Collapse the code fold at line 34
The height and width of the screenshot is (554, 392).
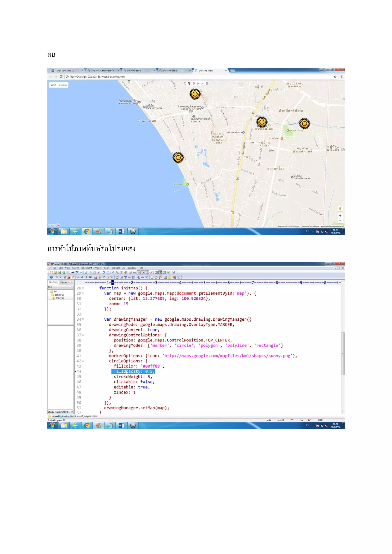[x=83, y=319]
